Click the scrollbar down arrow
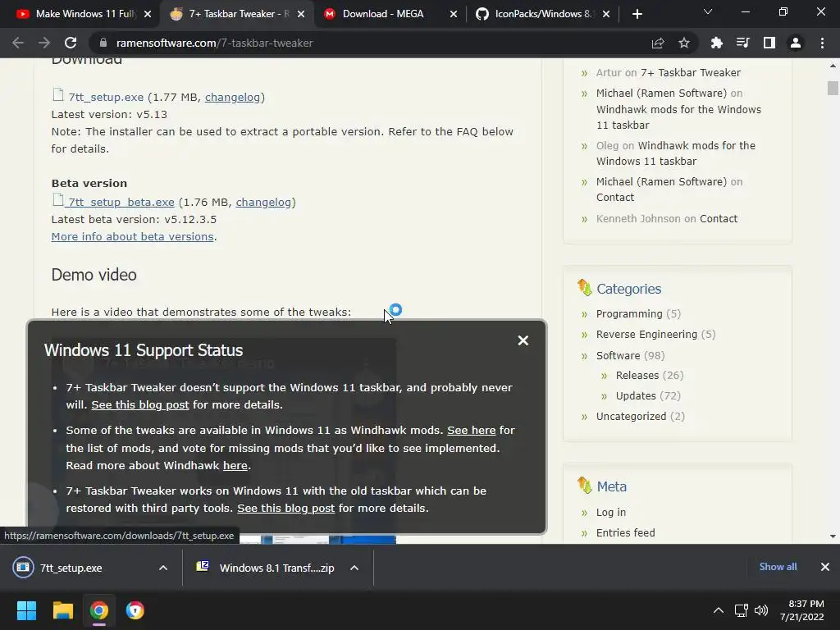The width and height of the screenshot is (840, 630). [x=833, y=536]
